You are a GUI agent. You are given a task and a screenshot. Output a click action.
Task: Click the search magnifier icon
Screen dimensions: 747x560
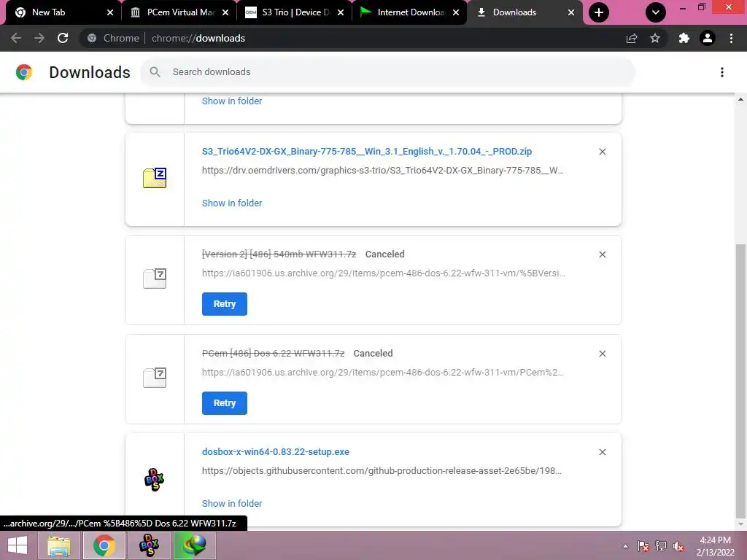point(155,72)
